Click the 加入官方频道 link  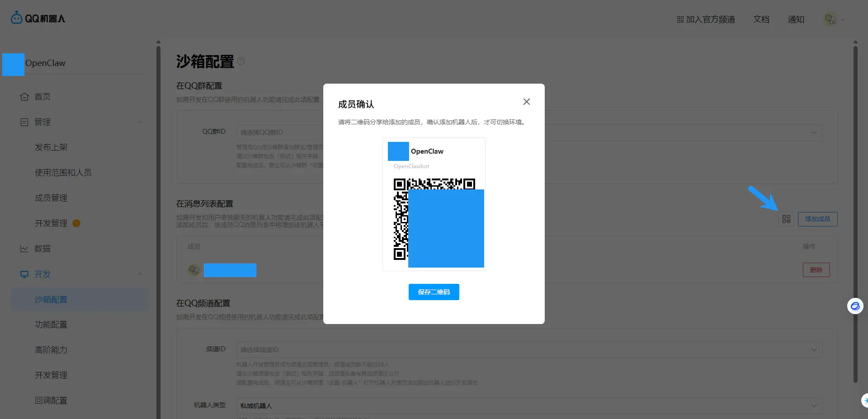tap(706, 19)
